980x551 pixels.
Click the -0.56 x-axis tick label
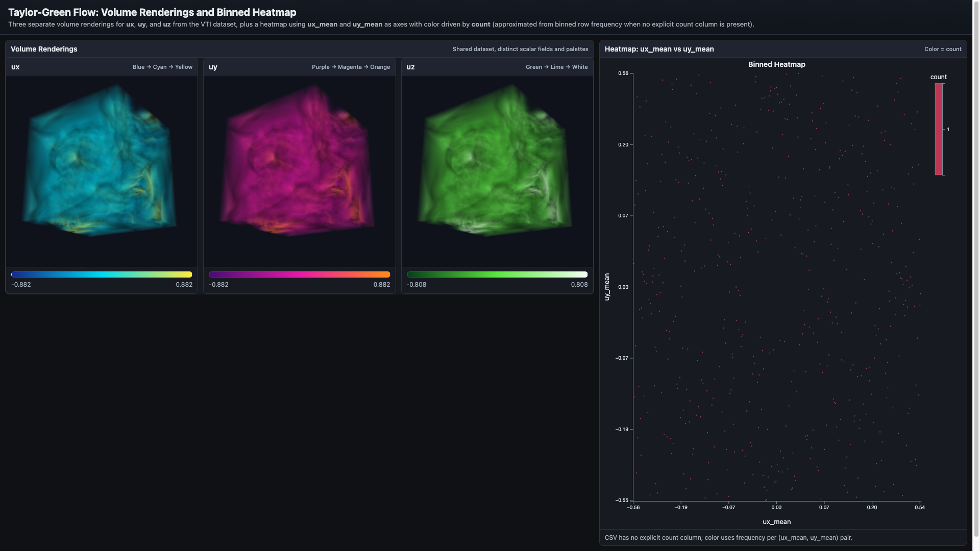tap(633, 508)
